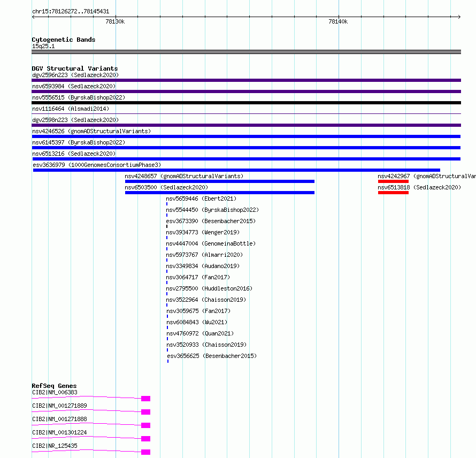Open nsv5659446 (Ebert2021) variant
Screen dimensions: 476x458
pos(201,199)
